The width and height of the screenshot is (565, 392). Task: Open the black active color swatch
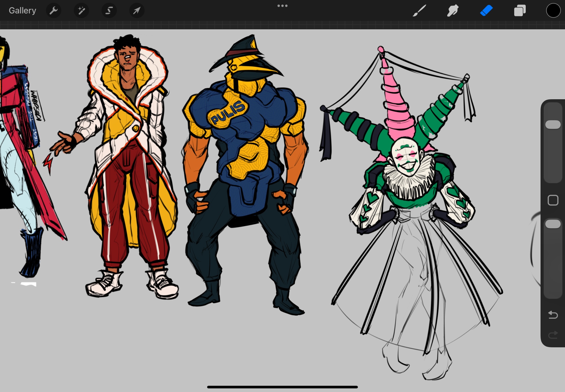[553, 10]
